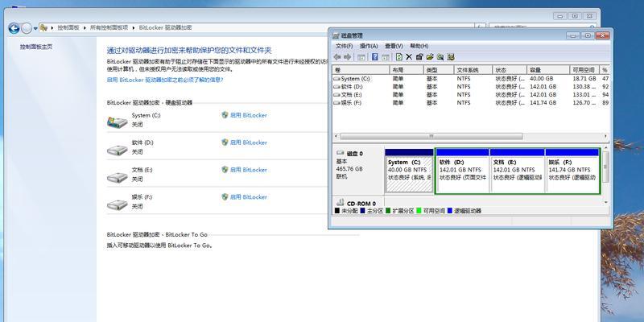Screen dimensions: 644x322
Task: Click shield icon beside 娱乐 (F:) BitLocker link
Action: 225,196
